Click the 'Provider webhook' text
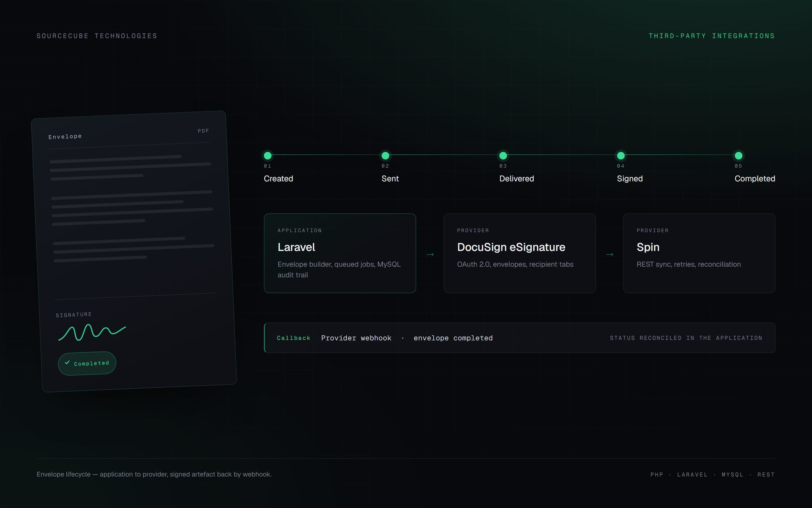 356,338
